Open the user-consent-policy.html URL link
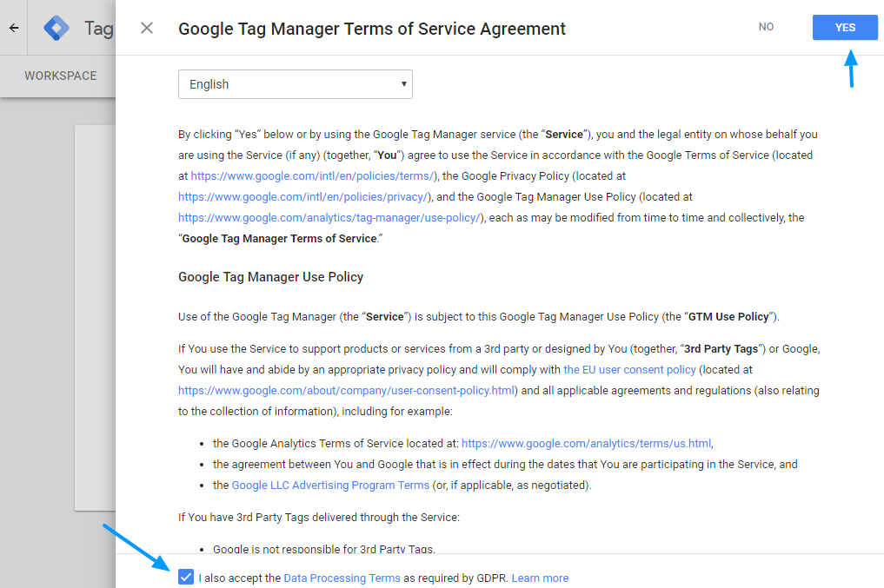The height and width of the screenshot is (588, 884). pos(347,391)
